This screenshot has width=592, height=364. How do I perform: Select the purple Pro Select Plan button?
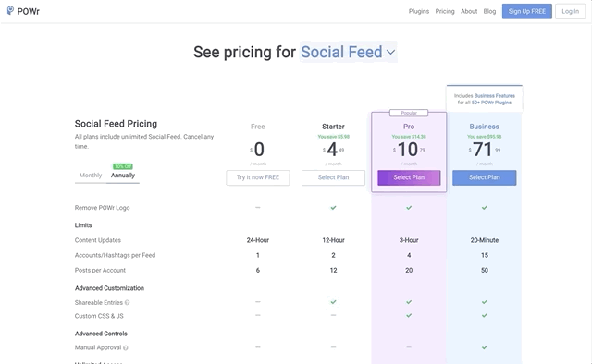[x=409, y=177]
